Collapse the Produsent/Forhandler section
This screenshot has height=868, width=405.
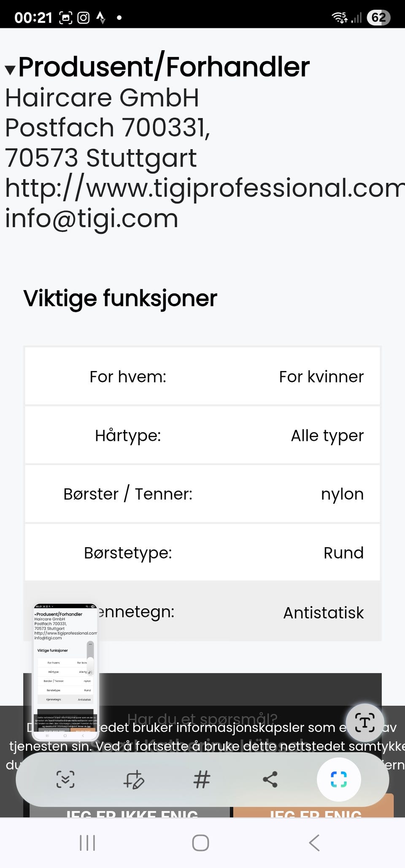click(10, 70)
